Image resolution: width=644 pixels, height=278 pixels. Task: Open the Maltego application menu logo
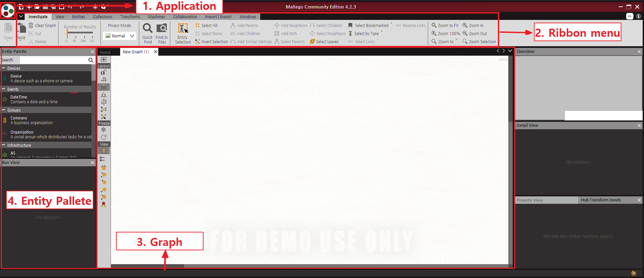[8, 11]
